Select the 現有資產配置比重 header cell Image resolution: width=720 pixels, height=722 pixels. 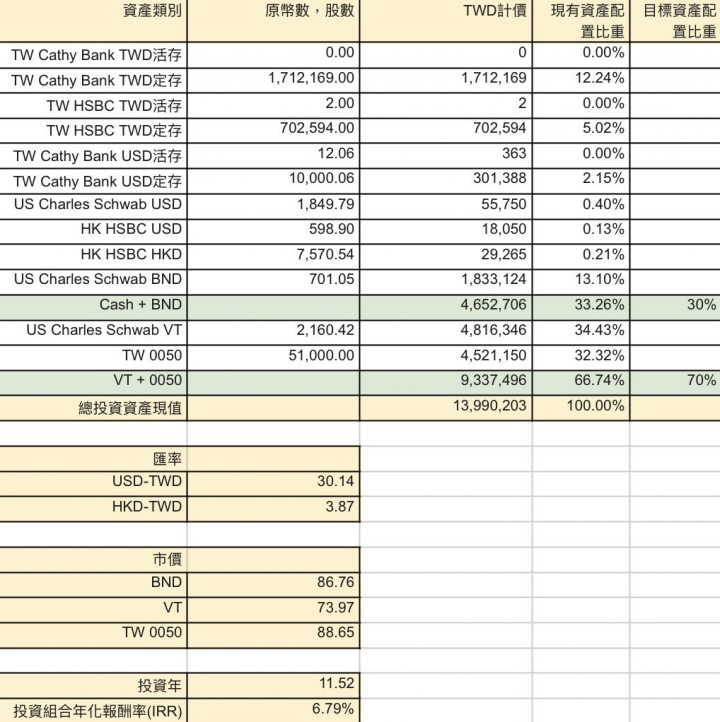tap(581, 21)
